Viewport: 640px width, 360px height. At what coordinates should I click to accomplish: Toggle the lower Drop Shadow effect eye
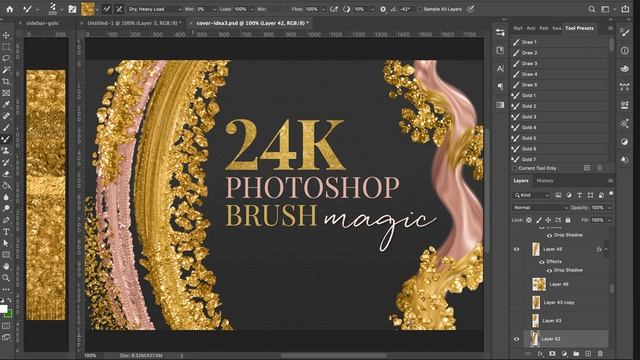click(x=549, y=270)
